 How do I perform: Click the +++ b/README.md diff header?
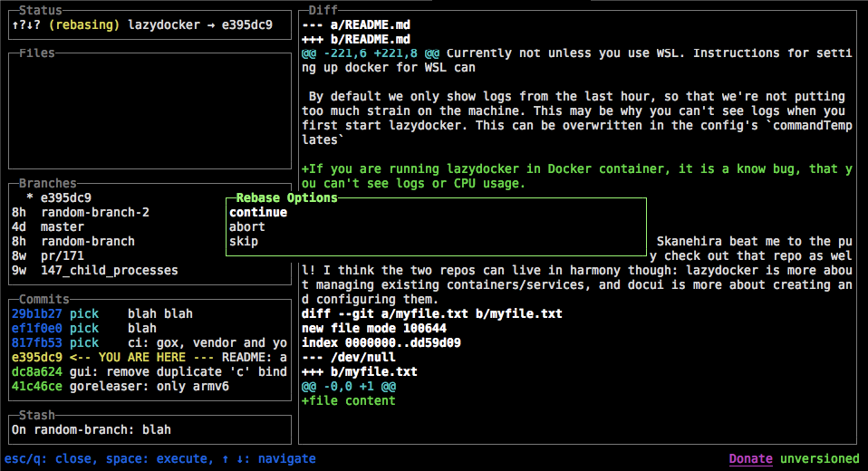(356, 39)
